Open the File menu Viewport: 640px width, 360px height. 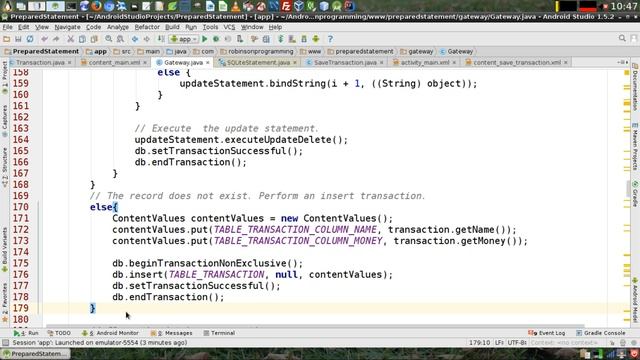[7, 27]
